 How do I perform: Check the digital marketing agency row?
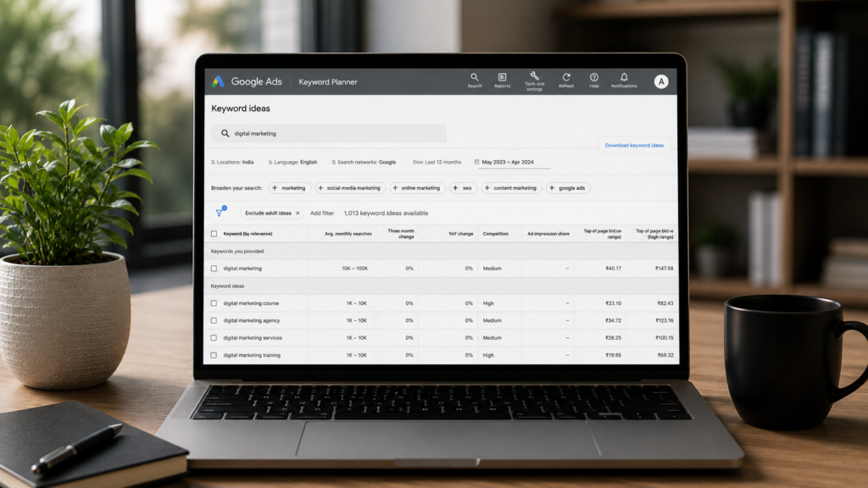point(214,320)
